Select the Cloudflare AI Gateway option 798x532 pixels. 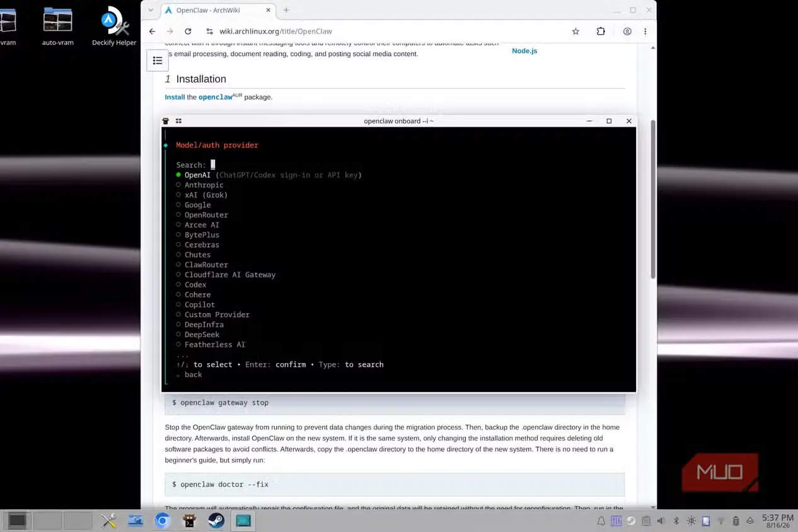226,275
